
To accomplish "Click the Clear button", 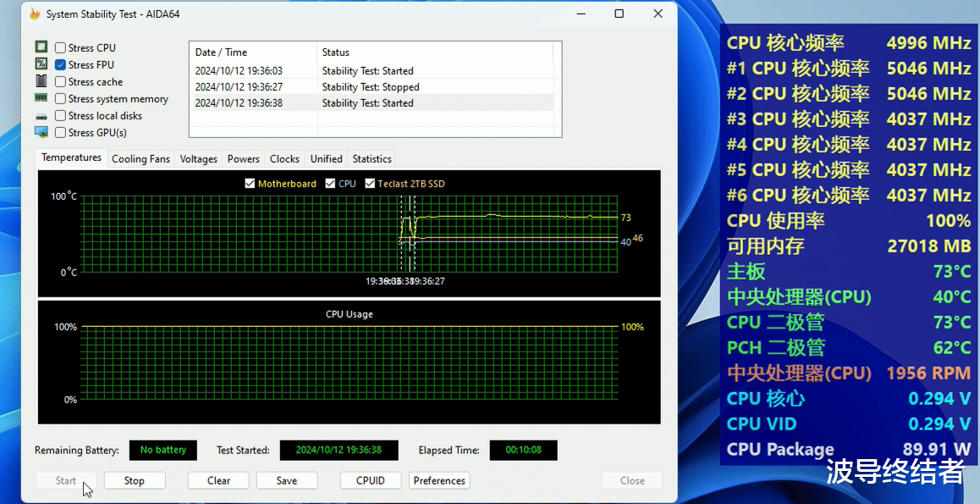I will point(218,480).
